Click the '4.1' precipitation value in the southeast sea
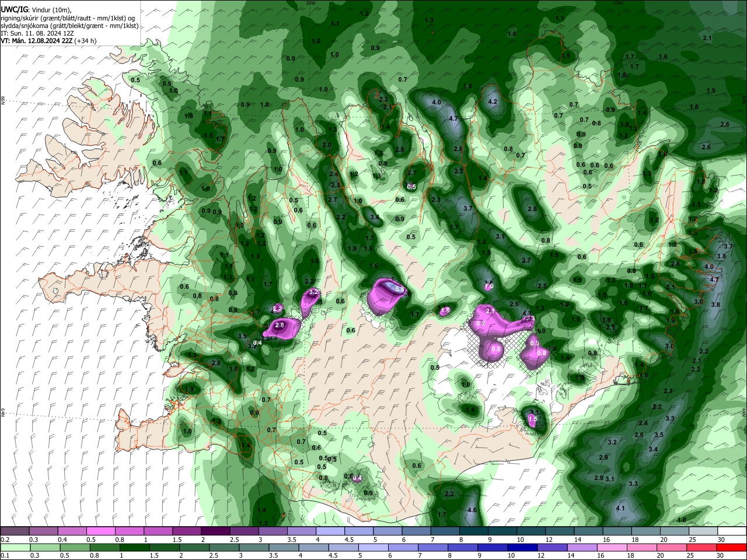This screenshot has width=747, height=560. (x=620, y=508)
